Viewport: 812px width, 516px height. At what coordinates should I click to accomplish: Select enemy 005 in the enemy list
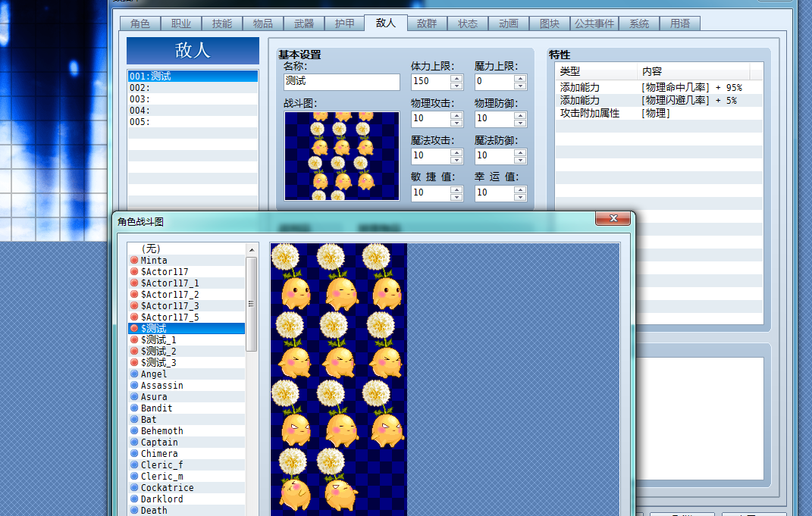[x=193, y=122]
